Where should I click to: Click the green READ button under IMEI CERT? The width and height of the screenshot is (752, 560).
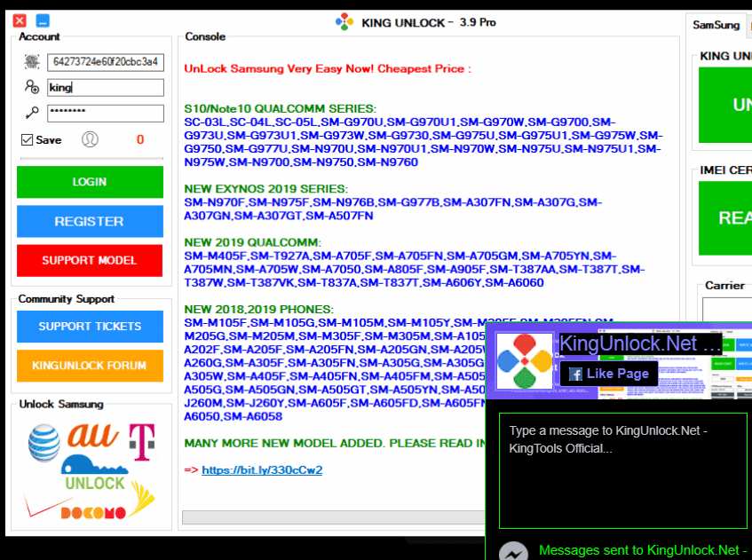[x=725, y=218]
